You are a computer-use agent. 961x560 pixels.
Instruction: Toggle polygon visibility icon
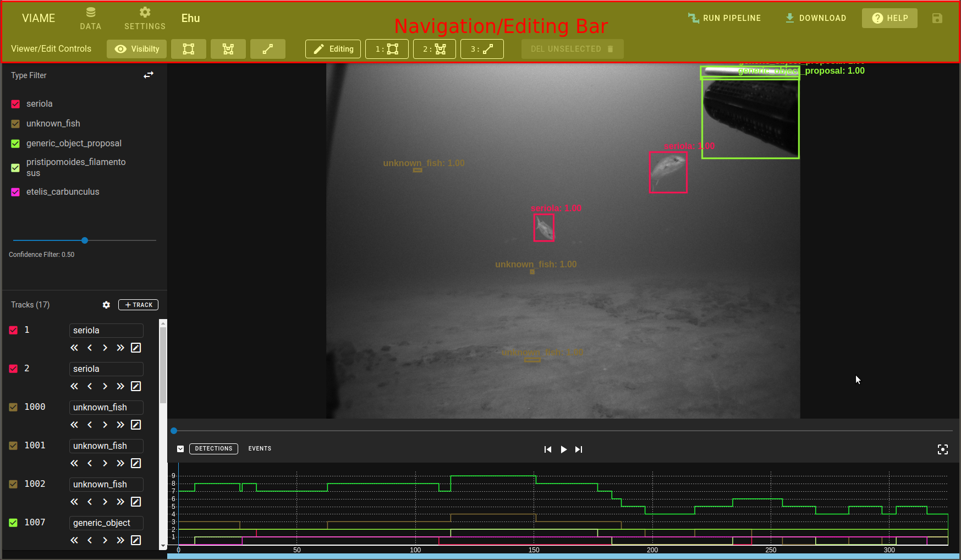(x=228, y=49)
